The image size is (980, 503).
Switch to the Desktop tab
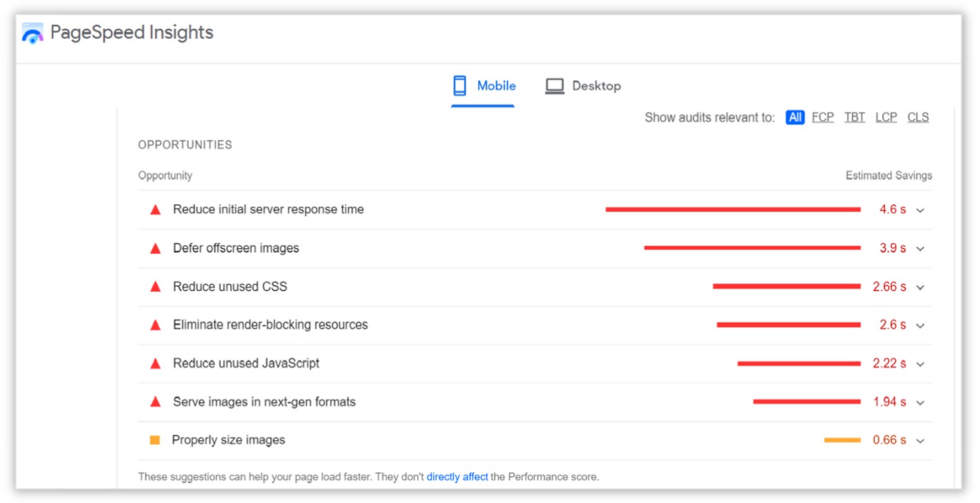click(584, 86)
